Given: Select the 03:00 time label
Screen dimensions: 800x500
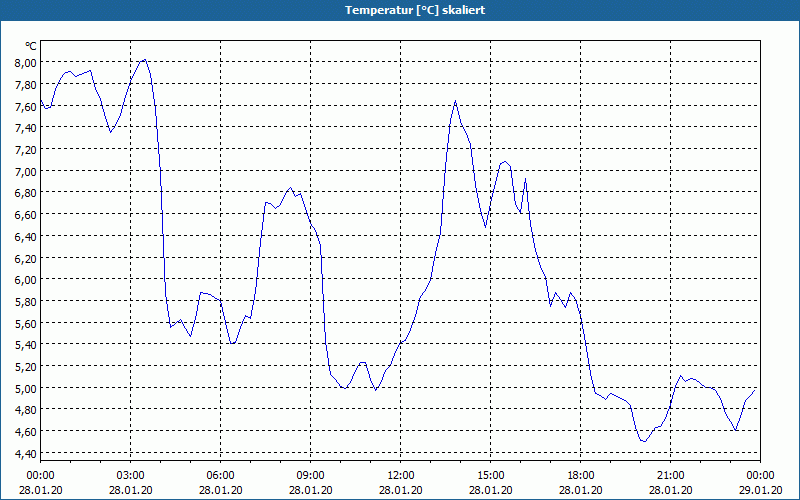Looking at the screenshot, I should coord(131,476).
